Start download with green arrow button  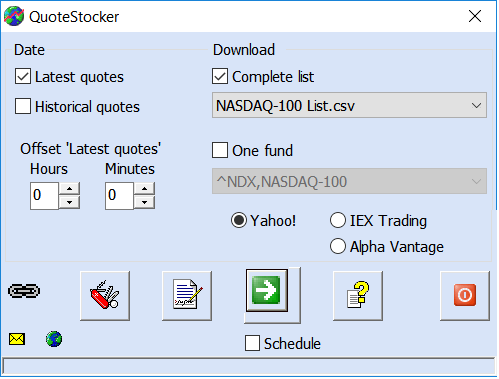(267, 291)
